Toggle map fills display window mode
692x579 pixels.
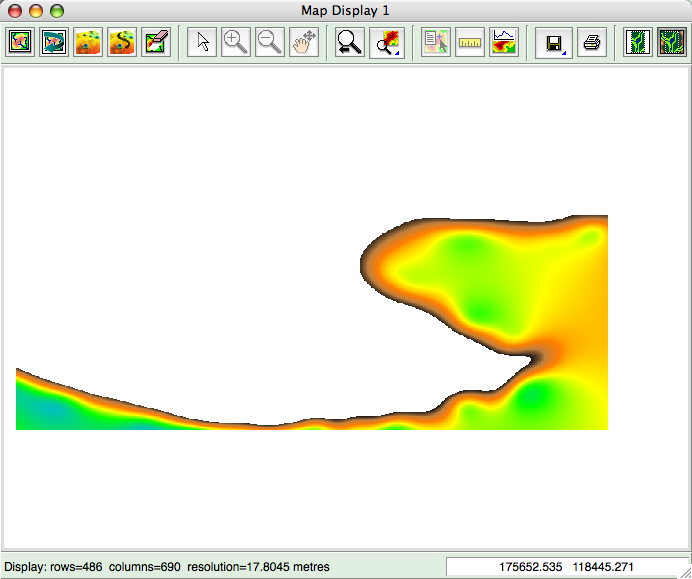671,42
